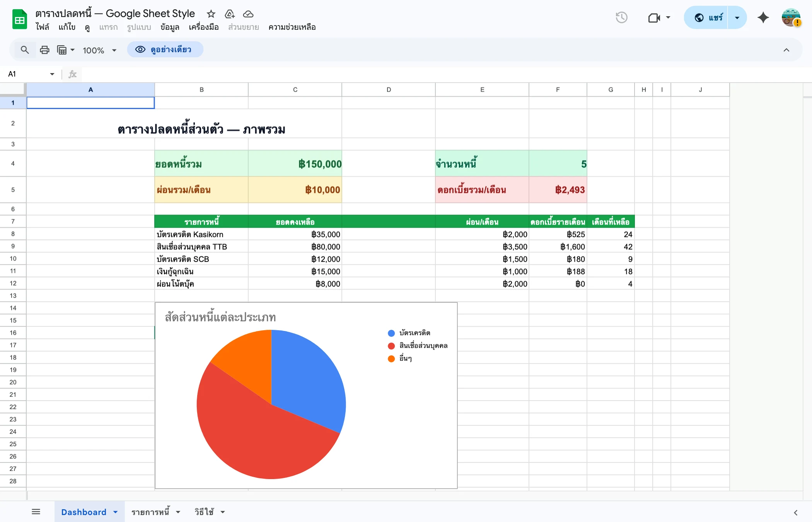Open the all sheets list menu
812x522 pixels.
pos(36,511)
